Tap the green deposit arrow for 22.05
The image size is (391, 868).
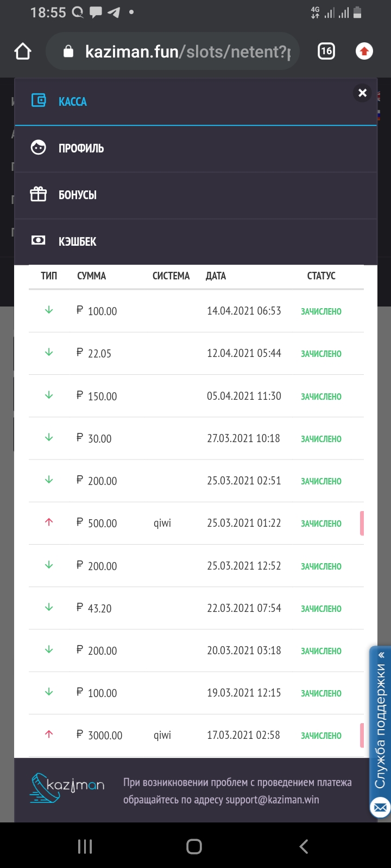49,353
